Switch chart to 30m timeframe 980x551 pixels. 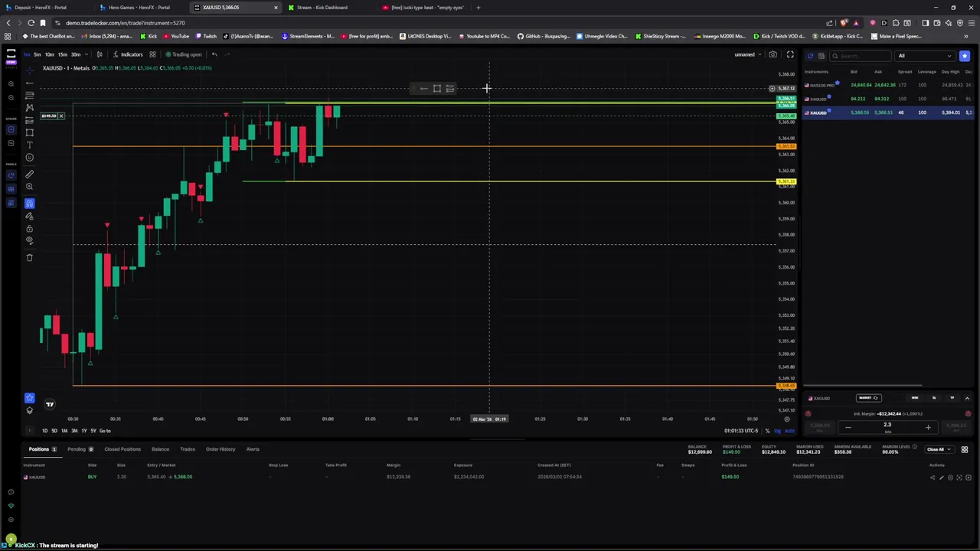coord(75,54)
